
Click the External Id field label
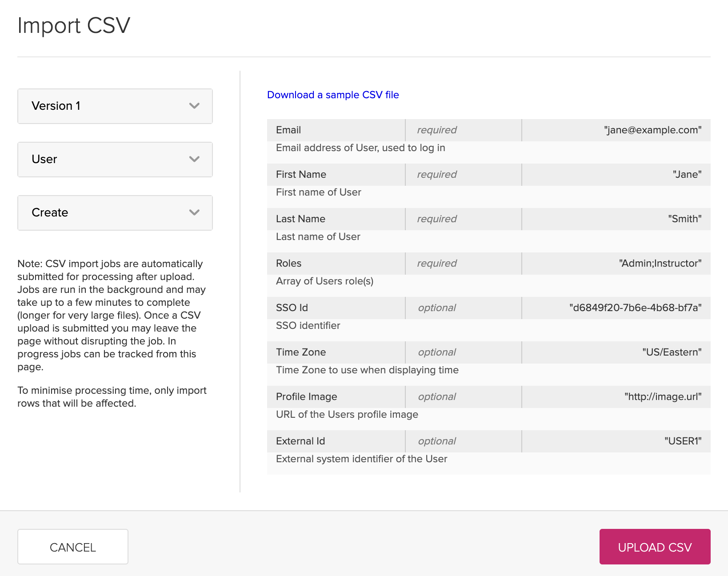point(300,441)
